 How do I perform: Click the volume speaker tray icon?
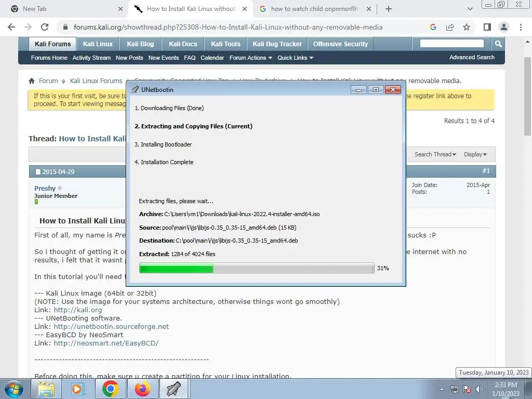pos(480,389)
